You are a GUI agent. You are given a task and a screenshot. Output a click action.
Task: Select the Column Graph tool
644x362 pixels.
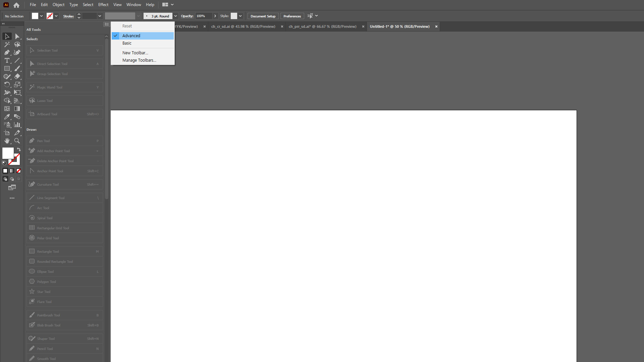coord(17,125)
